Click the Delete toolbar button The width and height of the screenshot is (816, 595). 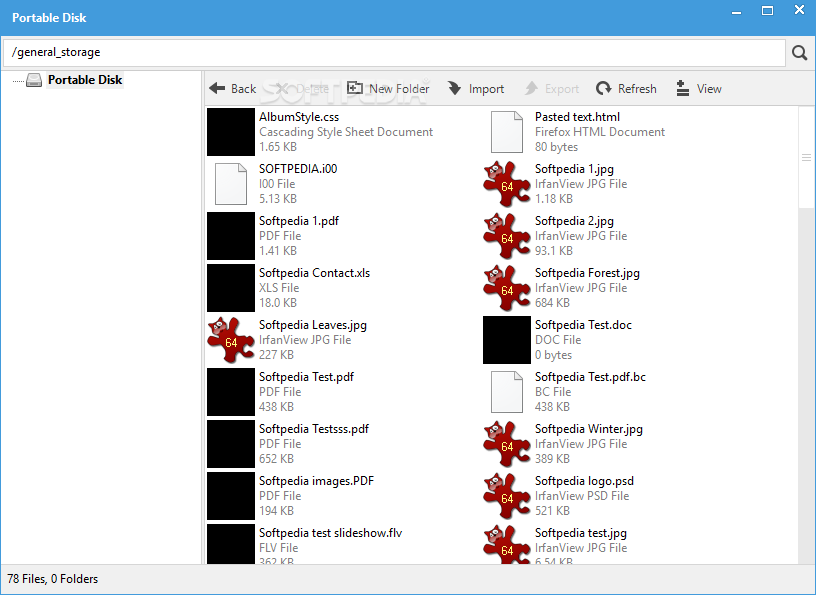coord(302,88)
